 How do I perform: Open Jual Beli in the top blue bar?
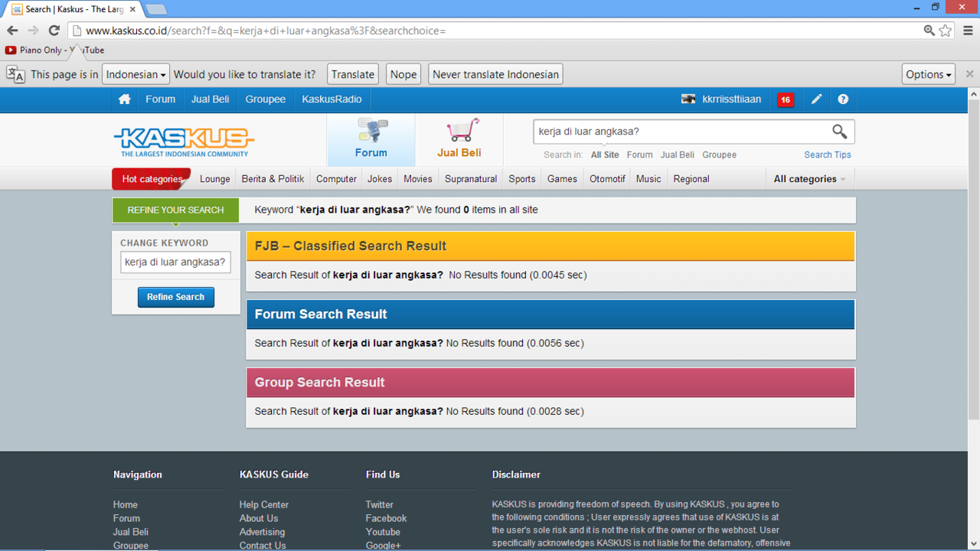(x=210, y=99)
